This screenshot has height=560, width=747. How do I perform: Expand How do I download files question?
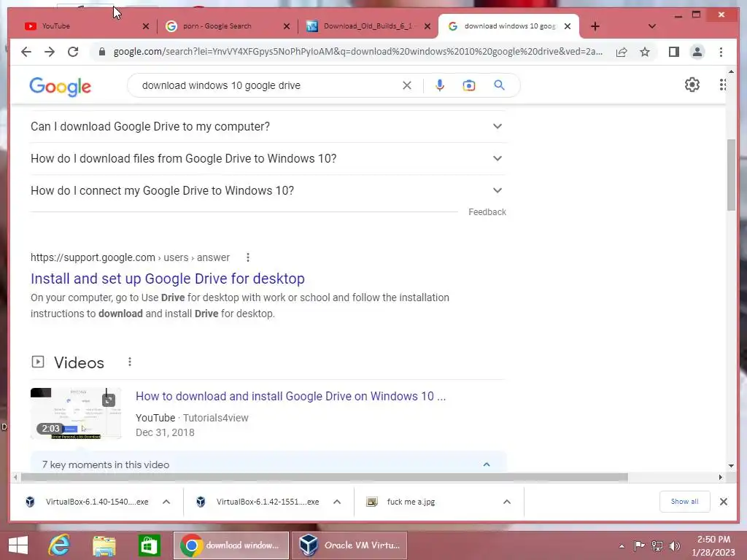click(268, 158)
